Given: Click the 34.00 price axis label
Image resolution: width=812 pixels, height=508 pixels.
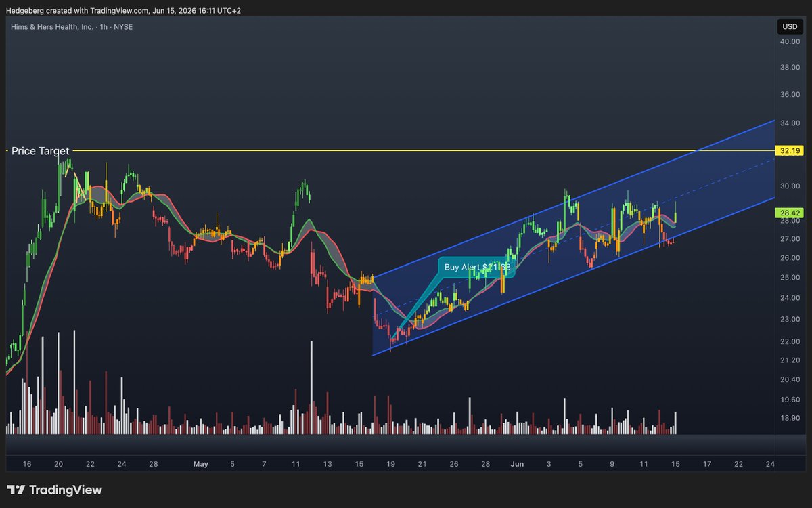Looking at the screenshot, I should 790,123.
